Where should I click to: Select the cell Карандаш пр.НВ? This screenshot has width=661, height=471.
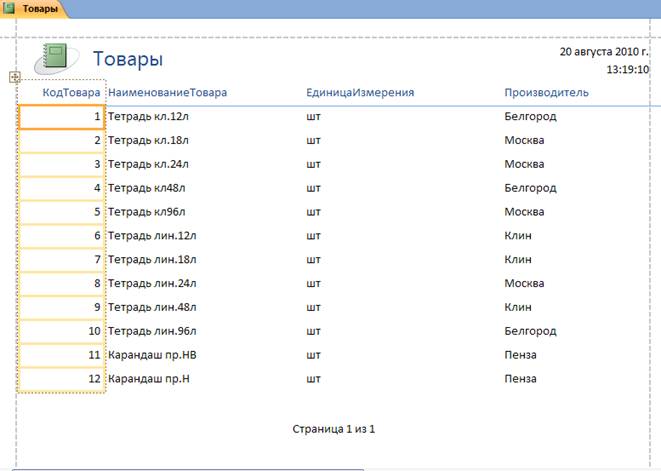coord(152,355)
